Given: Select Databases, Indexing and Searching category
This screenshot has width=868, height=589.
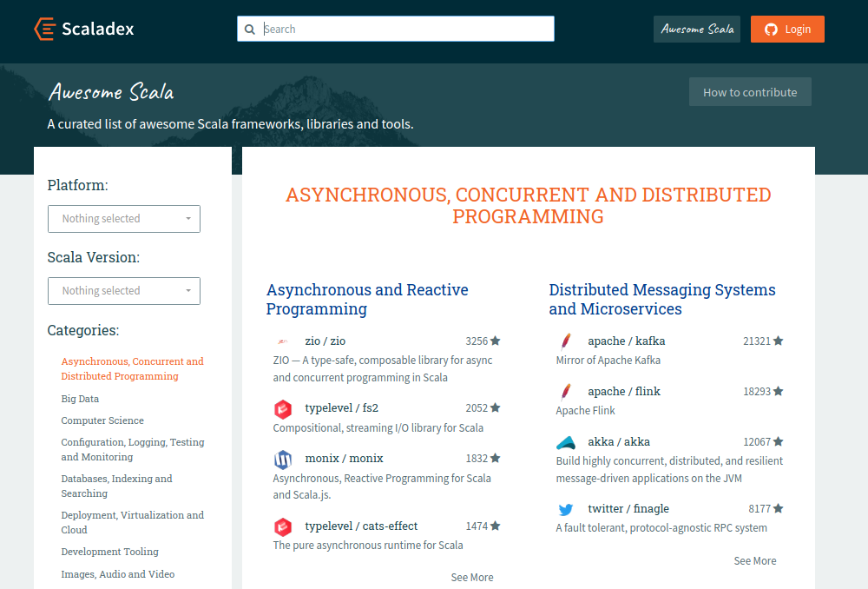Looking at the screenshot, I should (117, 486).
